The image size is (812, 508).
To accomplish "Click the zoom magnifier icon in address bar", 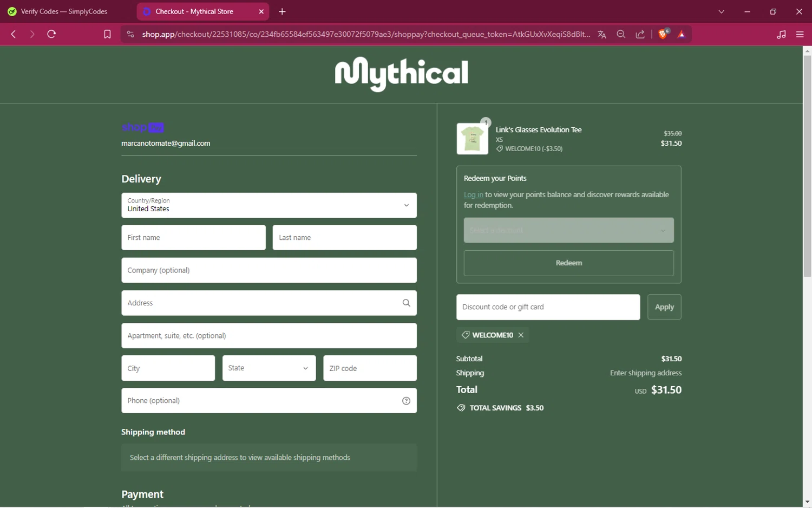I will coord(621,34).
